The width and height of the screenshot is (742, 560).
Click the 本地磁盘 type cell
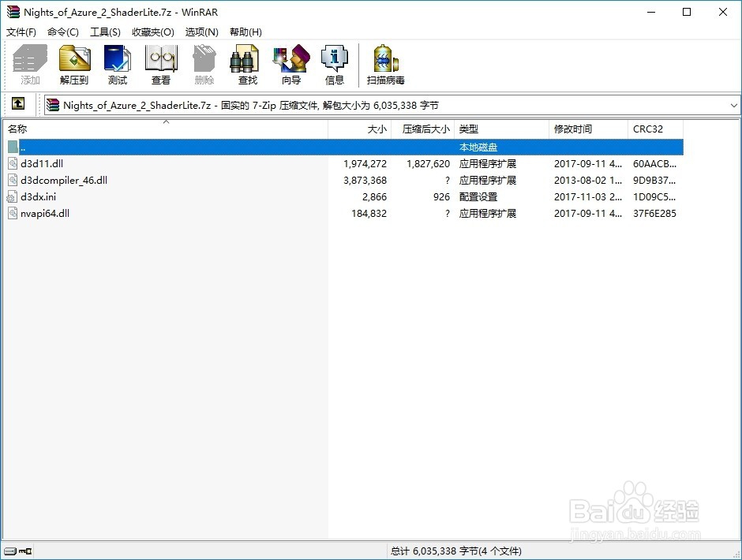coord(478,147)
